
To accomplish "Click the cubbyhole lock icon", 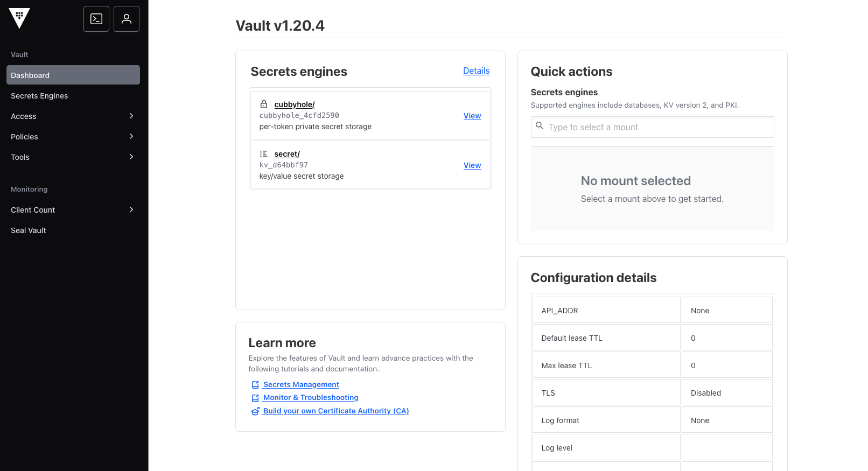I will 264,104.
